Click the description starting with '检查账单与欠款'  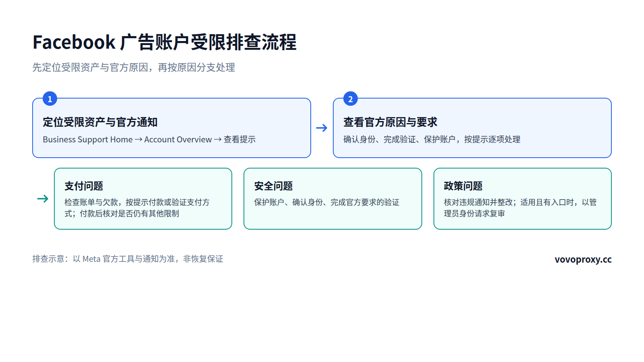click(x=137, y=208)
